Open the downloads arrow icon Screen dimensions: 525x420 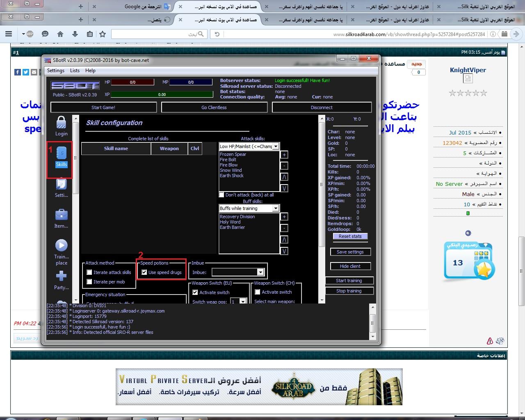click(75, 34)
